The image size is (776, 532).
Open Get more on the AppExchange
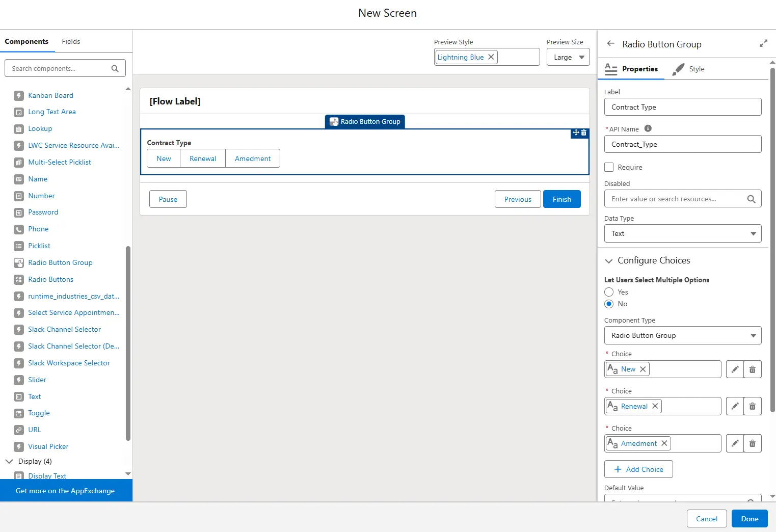[x=66, y=491]
